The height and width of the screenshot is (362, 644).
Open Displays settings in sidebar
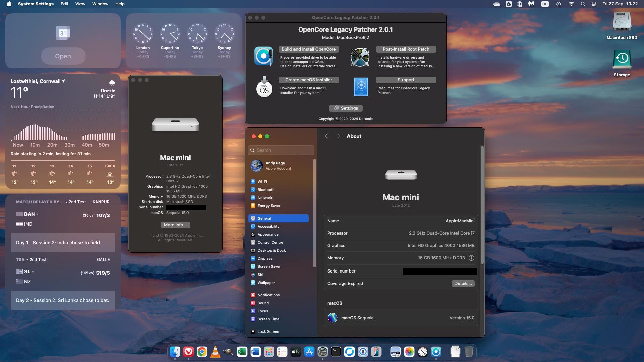point(278,258)
